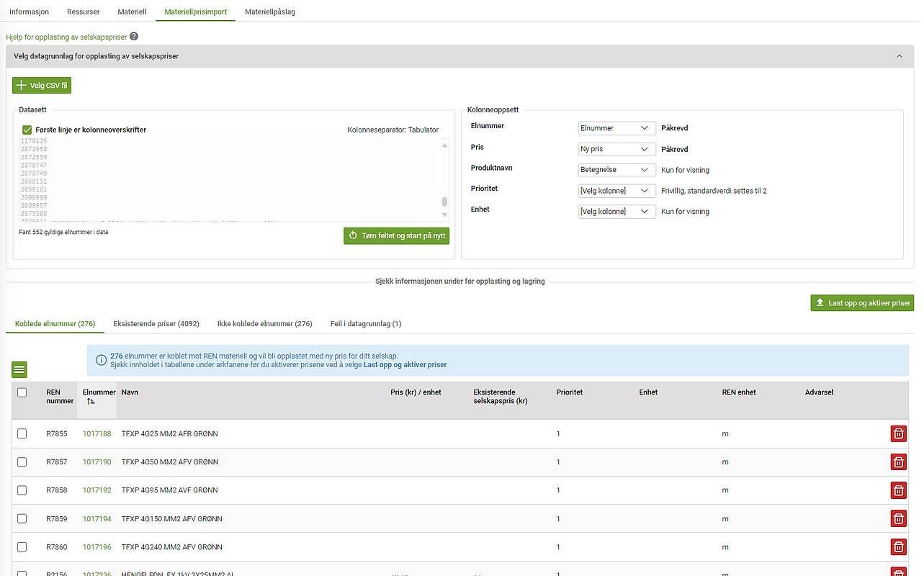Click 'Pris (kr) / enhet' column header
Screen dimensions: 924x576
pos(416,392)
